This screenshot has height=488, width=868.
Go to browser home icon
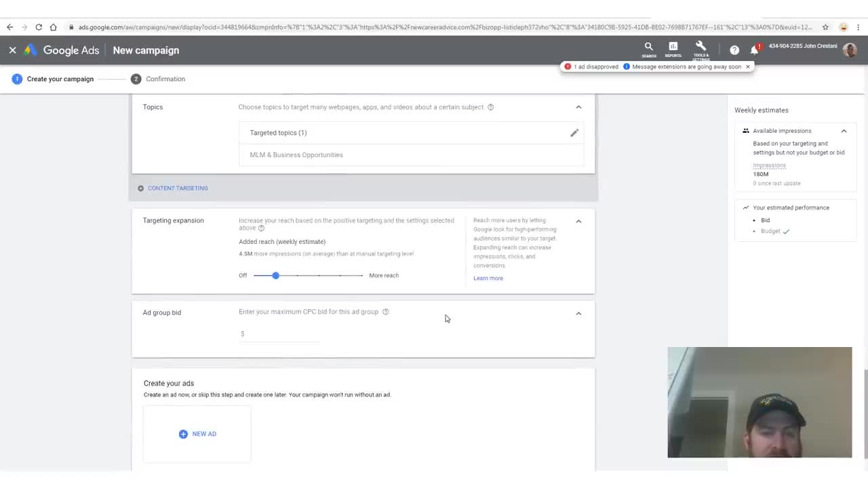pos(53,27)
